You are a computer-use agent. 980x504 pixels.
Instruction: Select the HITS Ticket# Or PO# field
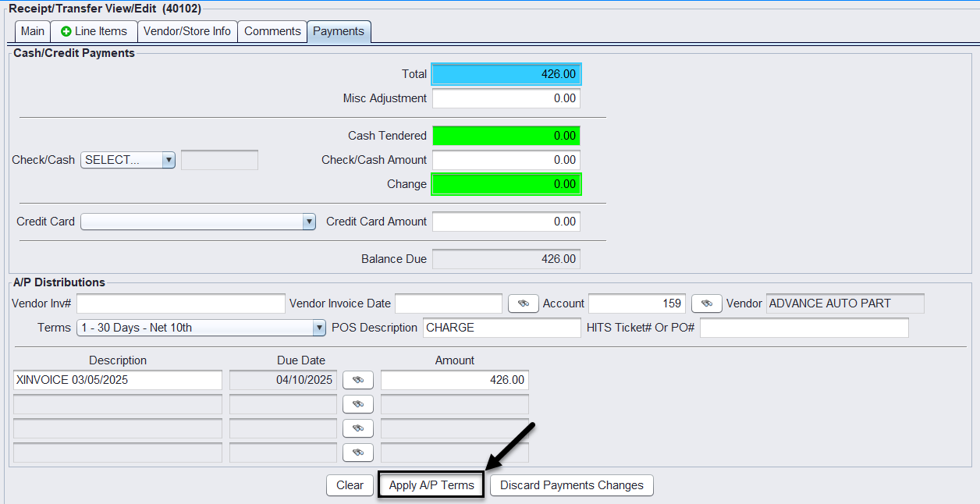804,328
